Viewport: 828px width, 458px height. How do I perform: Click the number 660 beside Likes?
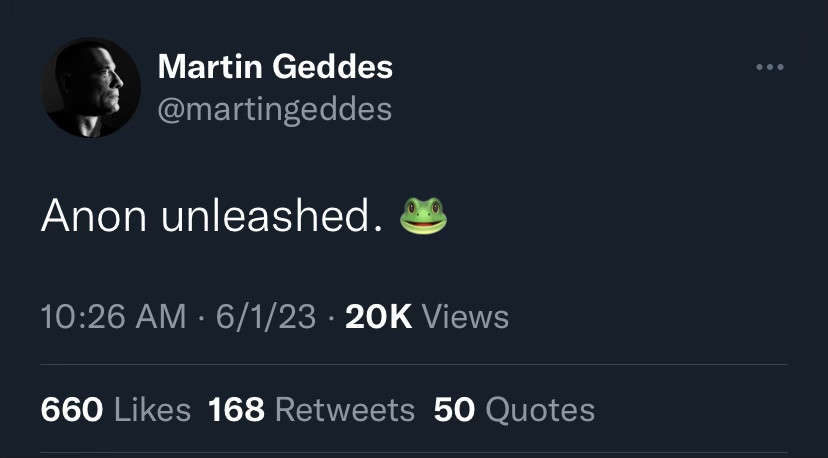pyautogui.click(x=71, y=409)
